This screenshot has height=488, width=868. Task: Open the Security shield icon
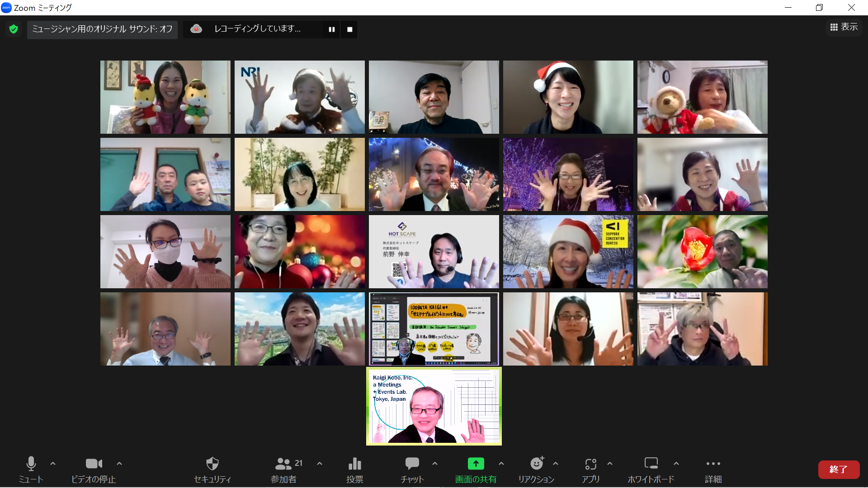click(x=212, y=464)
